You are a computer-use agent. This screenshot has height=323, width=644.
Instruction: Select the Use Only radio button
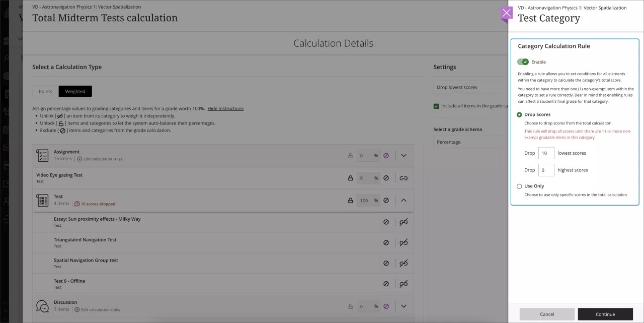point(519,186)
